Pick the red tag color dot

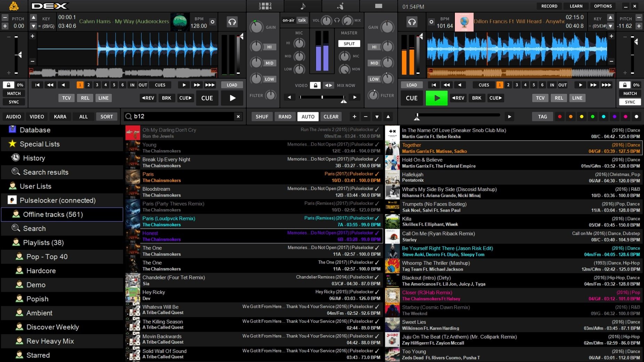[560, 117]
